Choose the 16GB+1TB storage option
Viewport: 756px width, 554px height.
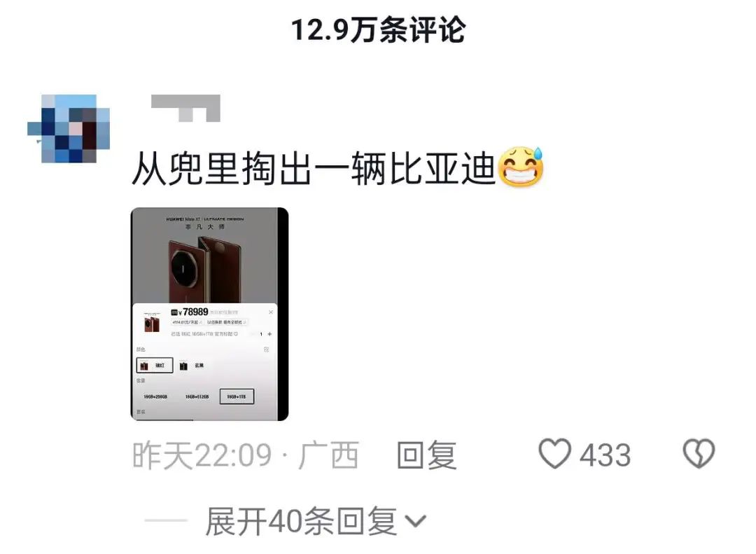(x=237, y=396)
